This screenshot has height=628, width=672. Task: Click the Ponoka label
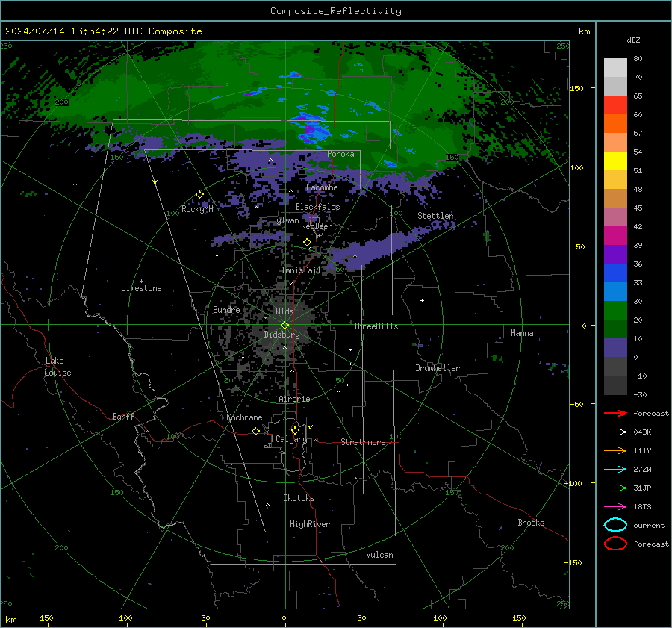click(340, 154)
